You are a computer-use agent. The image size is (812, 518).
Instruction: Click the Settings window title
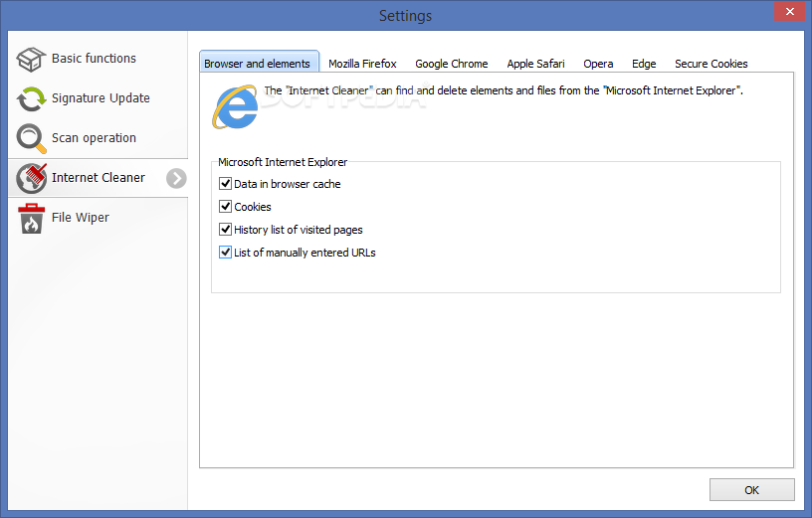[405, 16]
